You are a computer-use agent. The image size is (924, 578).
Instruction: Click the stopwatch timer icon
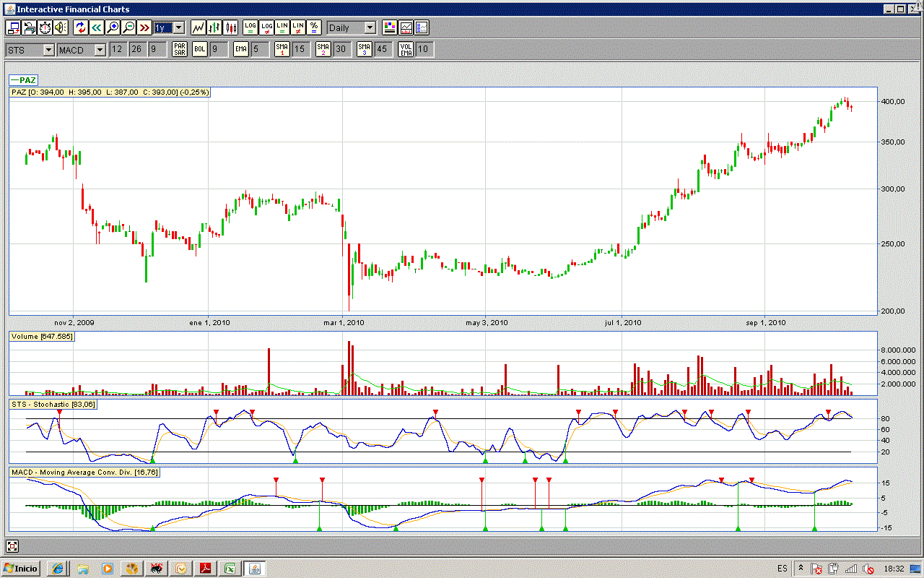pos(45,27)
